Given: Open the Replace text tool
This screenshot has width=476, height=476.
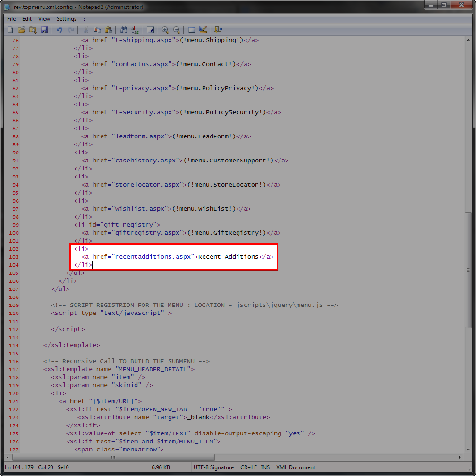Looking at the screenshot, I should click(x=135, y=30).
